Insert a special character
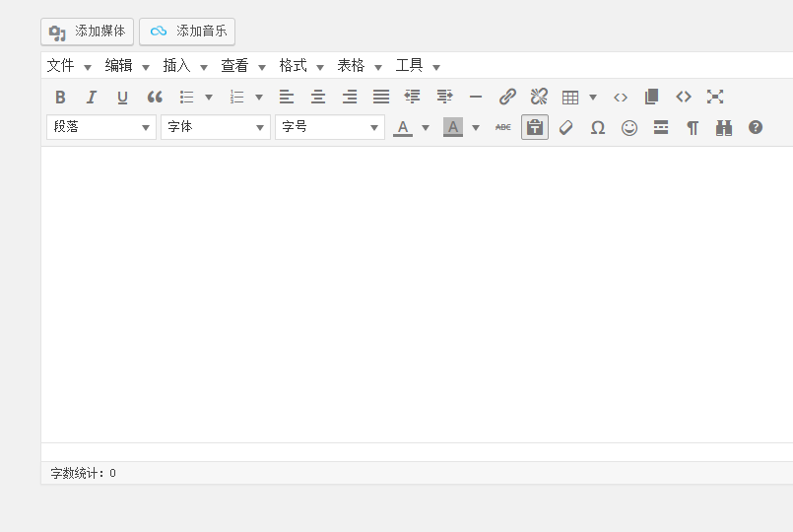 [598, 127]
